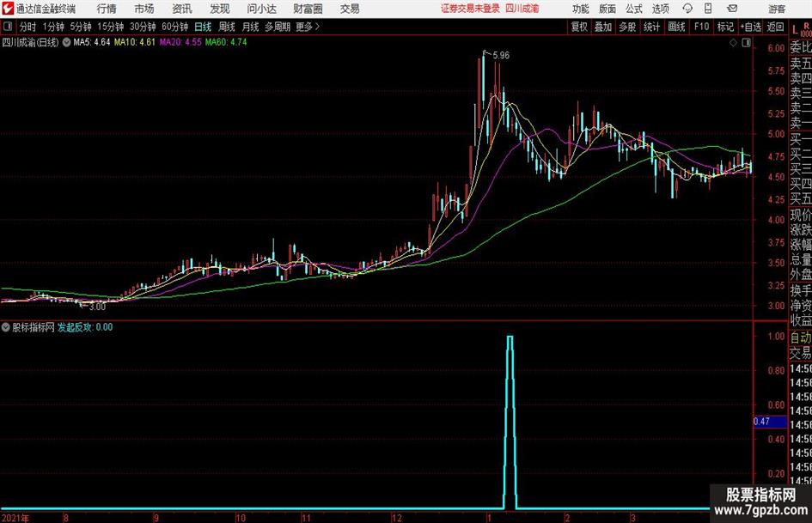Expand 更多 periods list
This screenshot has width=812, height=523.
click(x=308, y=27)
